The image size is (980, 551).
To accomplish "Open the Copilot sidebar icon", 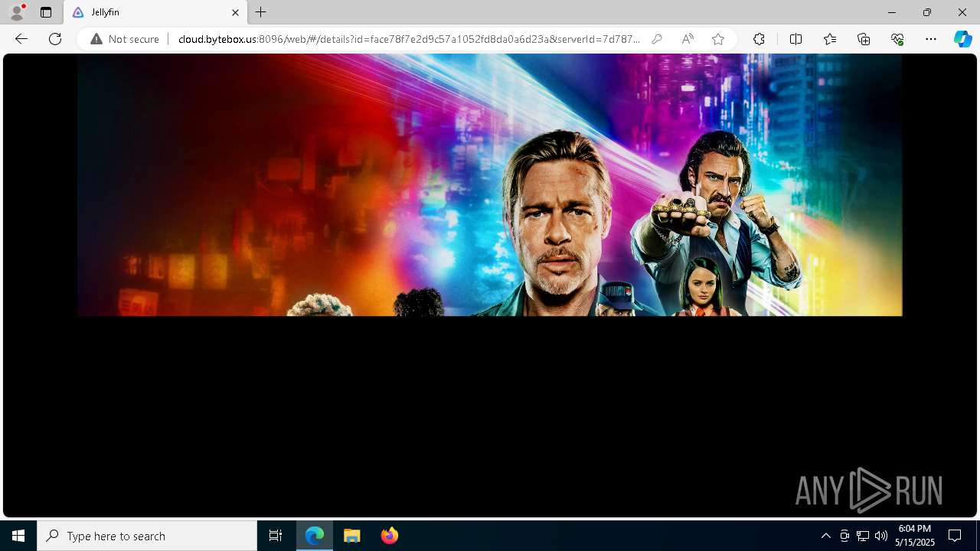I will click(x=962, y=39).
